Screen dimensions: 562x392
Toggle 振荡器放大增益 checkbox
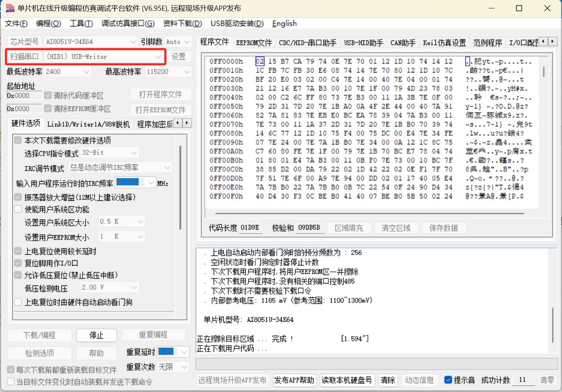coord(18,197)
